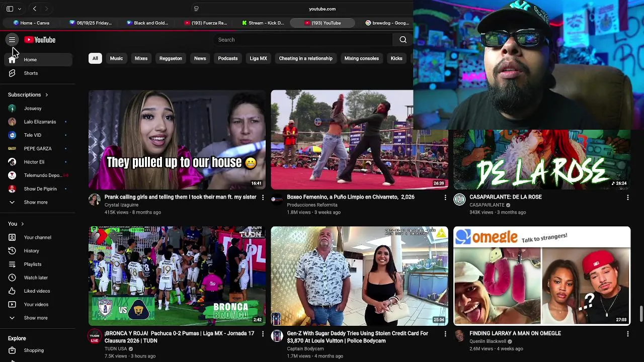Select the Mixes filter chip
The height and width of the screenshot is (362, 644).
tap(141, 58)
